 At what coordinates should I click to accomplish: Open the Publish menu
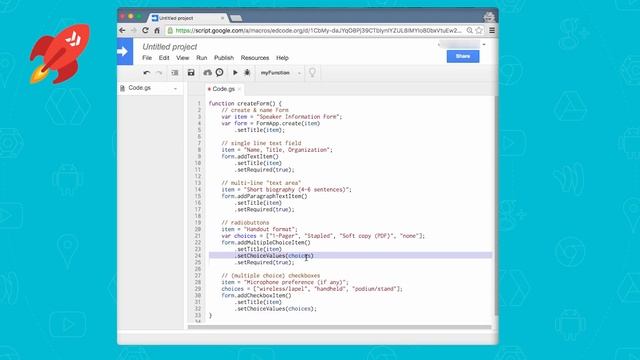coord(224,58)
